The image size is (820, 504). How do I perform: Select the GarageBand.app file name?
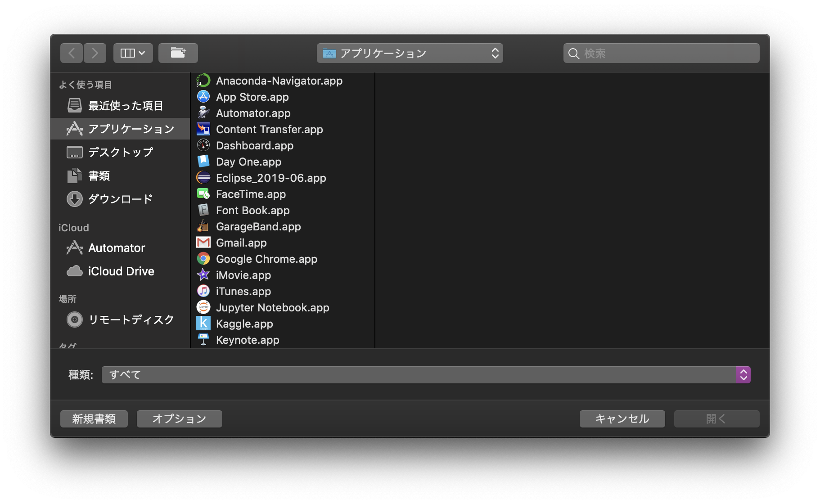[x=259, y=226]
